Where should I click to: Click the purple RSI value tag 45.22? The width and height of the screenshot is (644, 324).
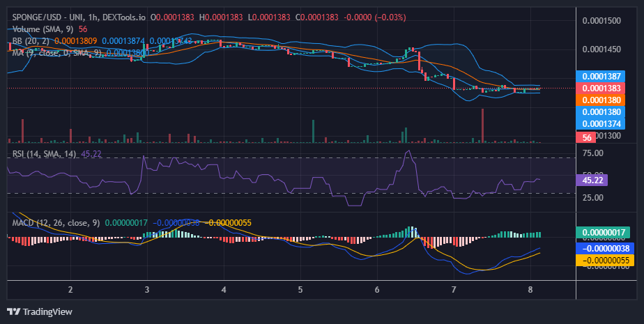point(592,180)
